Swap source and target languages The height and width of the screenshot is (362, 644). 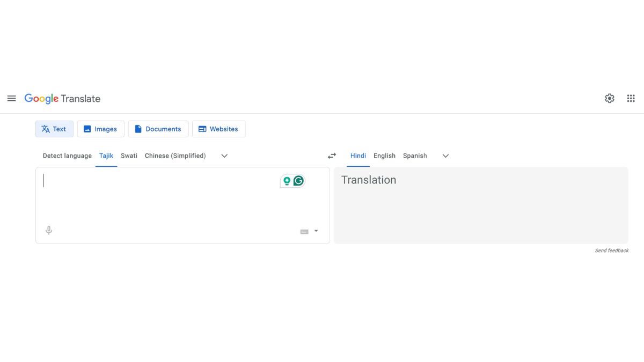tap(331, 156)
